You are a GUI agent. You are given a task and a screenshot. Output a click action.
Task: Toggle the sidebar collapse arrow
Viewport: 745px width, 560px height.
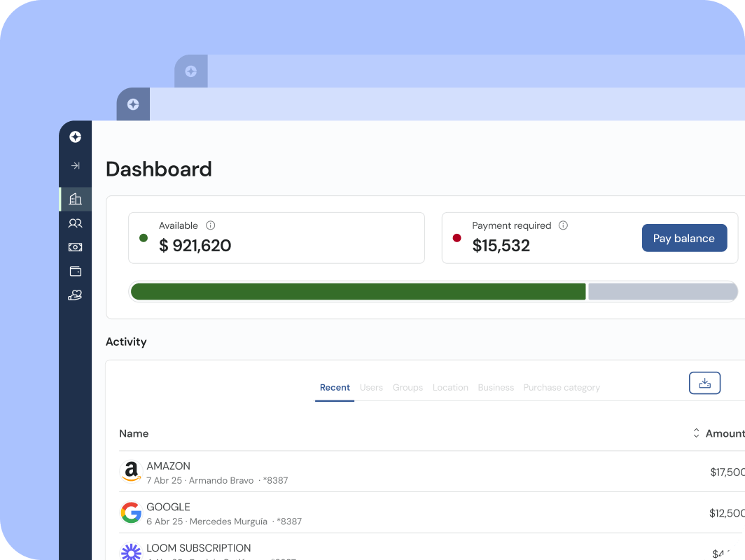(75, 166)
